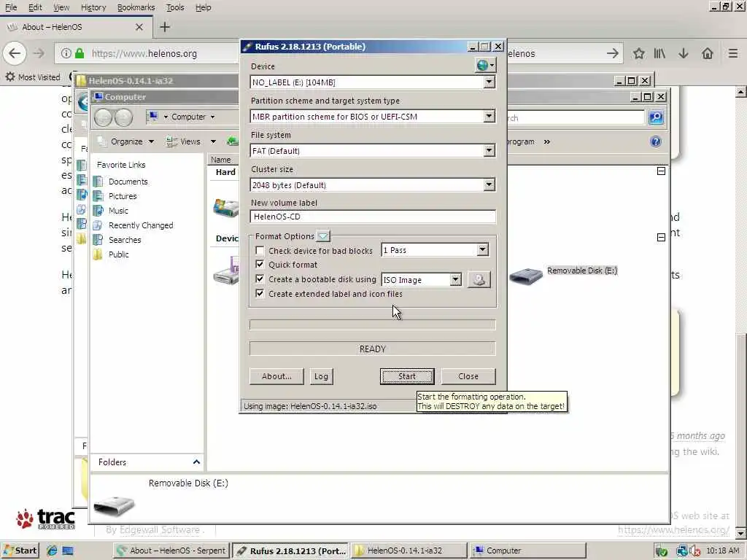Click in the New volume label field
Image resolution: width=747 pixels, height=560 pixels.
point(373,217)
